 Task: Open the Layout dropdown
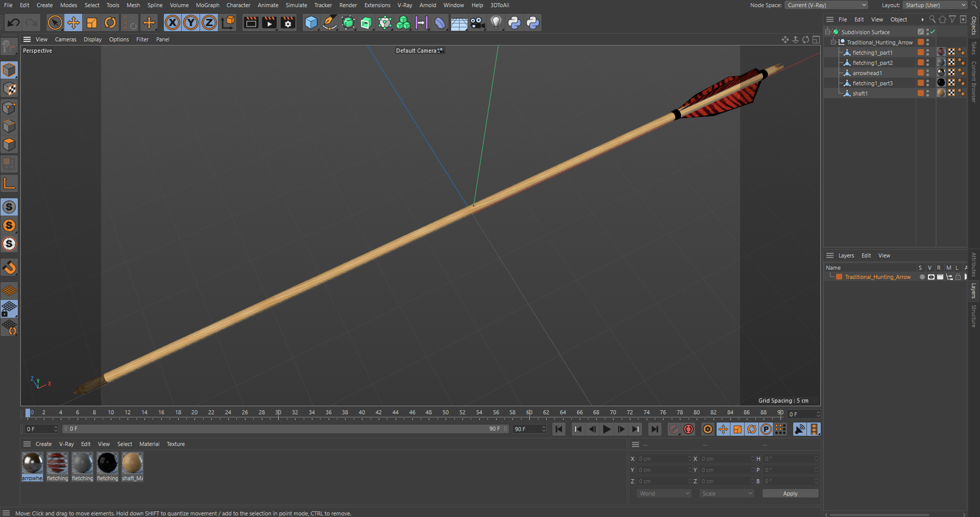[935, 5]
